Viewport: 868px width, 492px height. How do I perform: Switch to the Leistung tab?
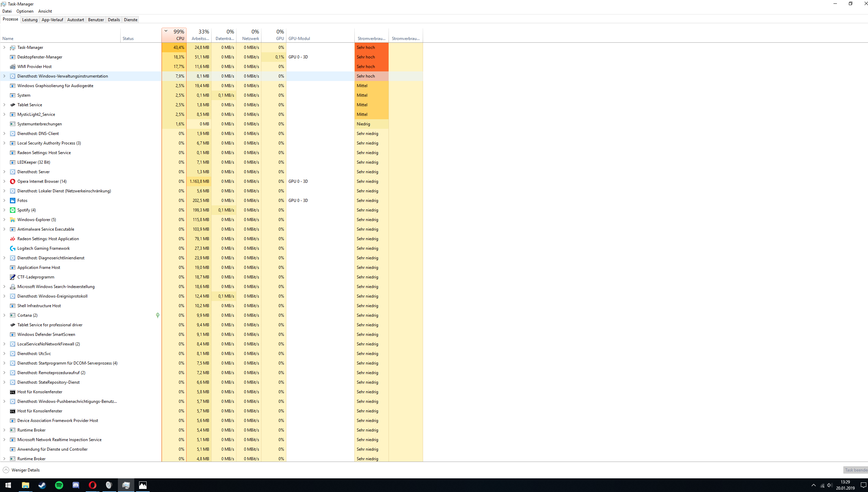(x=30, y=20)
